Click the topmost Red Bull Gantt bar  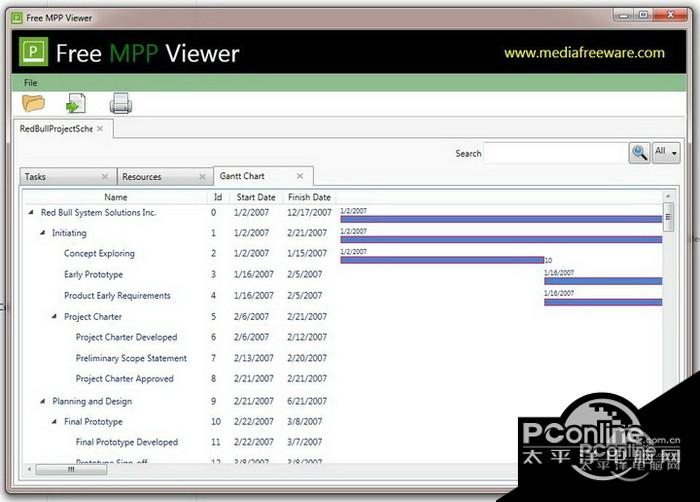pyautogui.click(x=501, y=219)
